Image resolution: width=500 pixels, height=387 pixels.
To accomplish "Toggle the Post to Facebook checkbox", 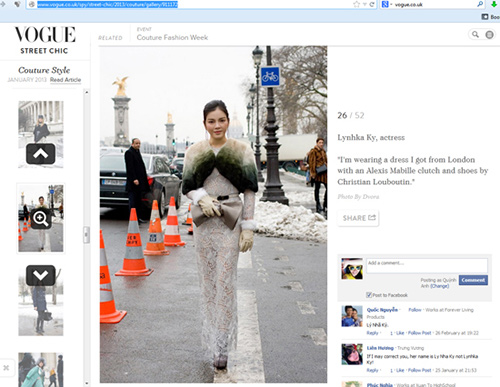I will click(369, 295).
